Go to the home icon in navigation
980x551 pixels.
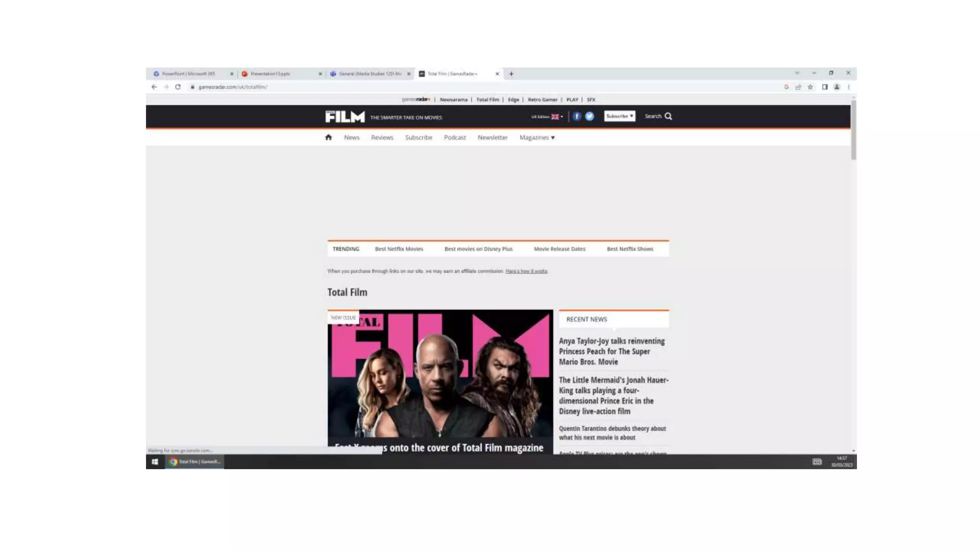point(328,137)
